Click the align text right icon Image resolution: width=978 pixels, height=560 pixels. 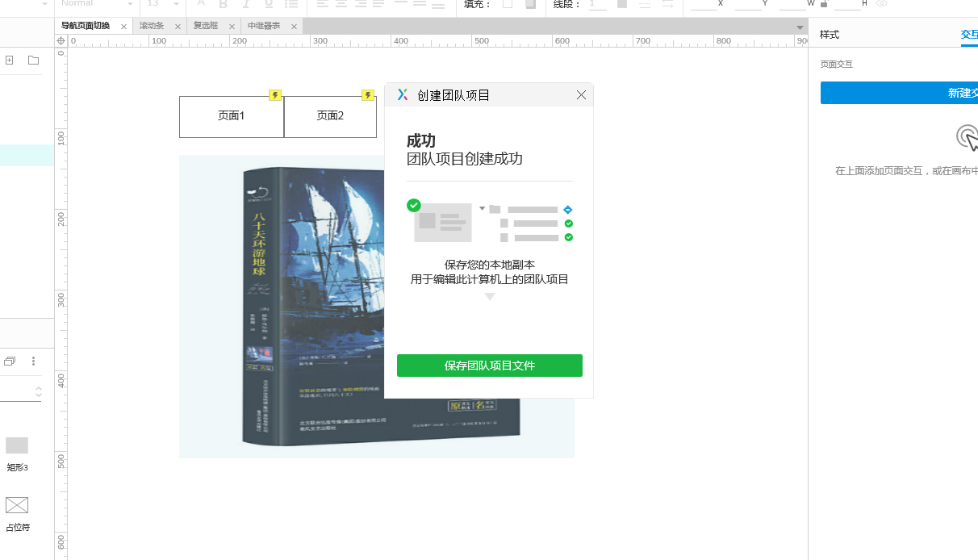(362, 4)
